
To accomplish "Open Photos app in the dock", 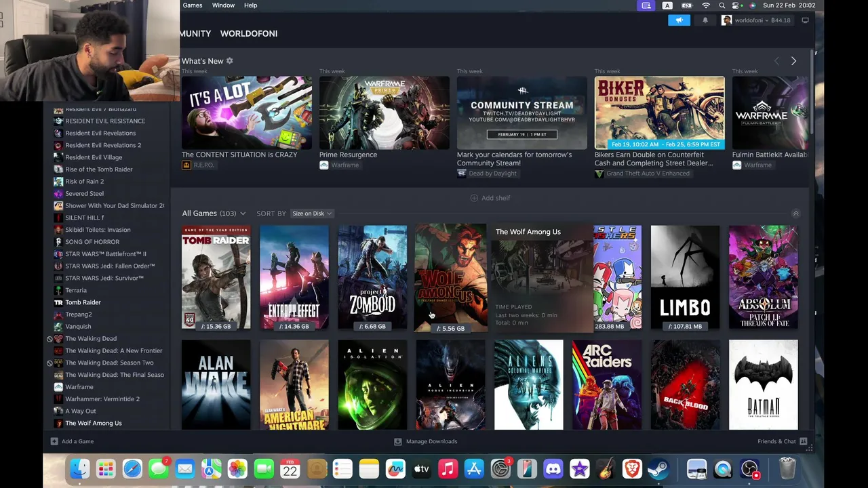I will [237, 469].
